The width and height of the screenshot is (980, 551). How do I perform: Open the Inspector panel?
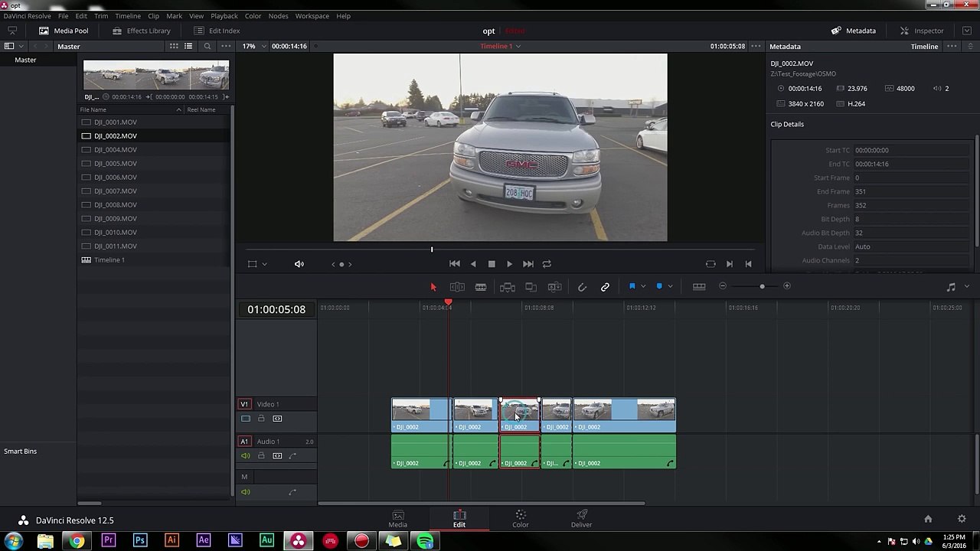click(x=922, y=31)
